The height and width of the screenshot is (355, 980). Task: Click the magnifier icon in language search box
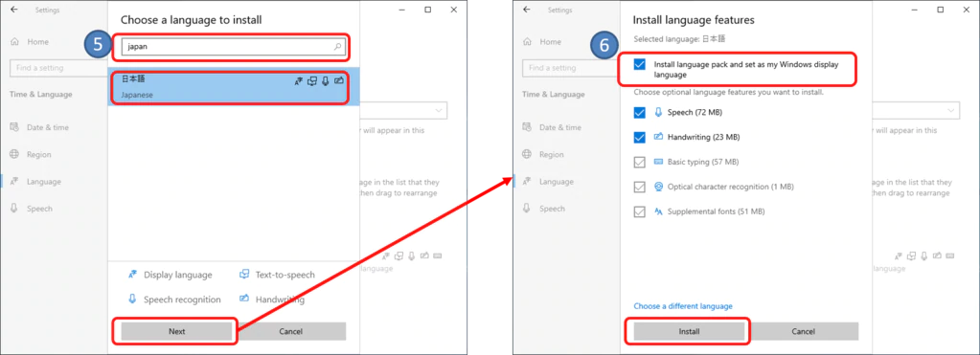point(337,47)
